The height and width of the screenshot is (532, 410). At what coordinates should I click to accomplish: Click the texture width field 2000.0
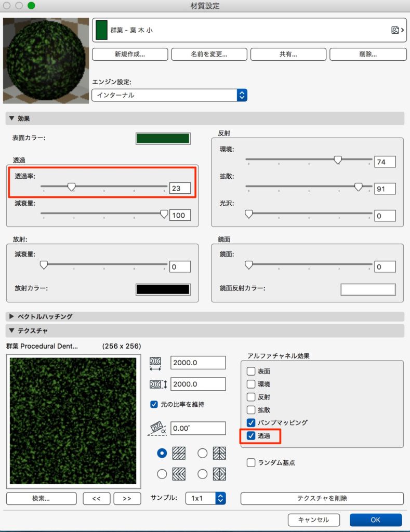pos(198,363)
